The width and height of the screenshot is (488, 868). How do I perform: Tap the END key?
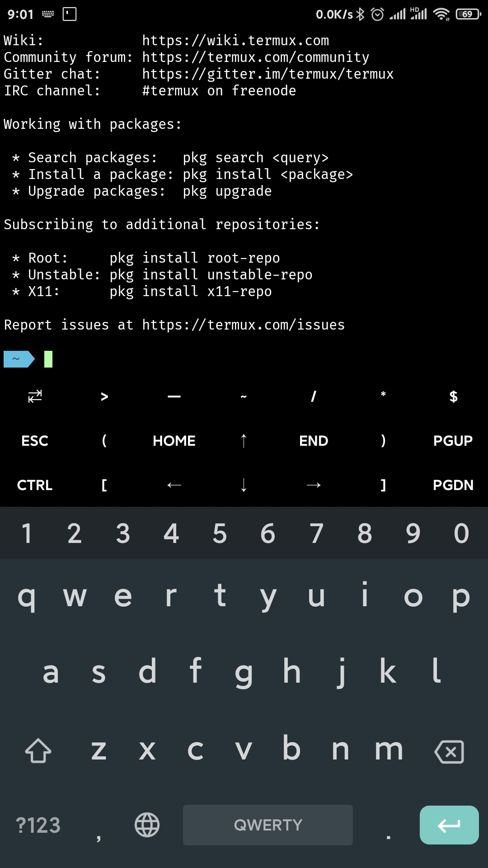[x=314, y=441]
